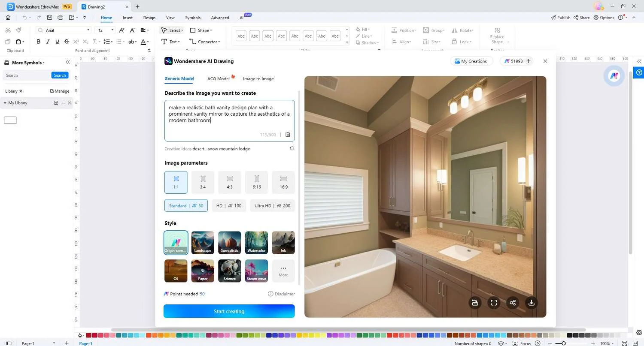Toggle Italic formatting
Image resolution: width=644 pixels, height=346 pixels.
[48, 42]
